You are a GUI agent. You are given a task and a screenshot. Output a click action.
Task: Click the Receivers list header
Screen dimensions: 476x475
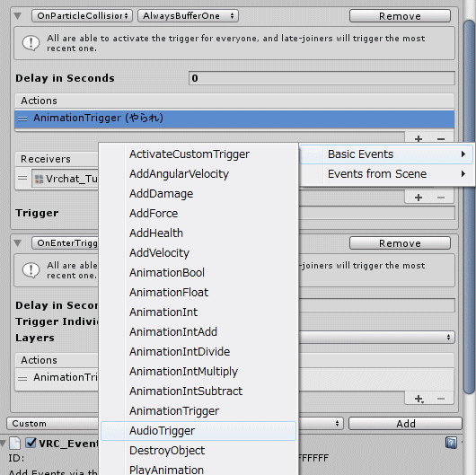(57, 159)
